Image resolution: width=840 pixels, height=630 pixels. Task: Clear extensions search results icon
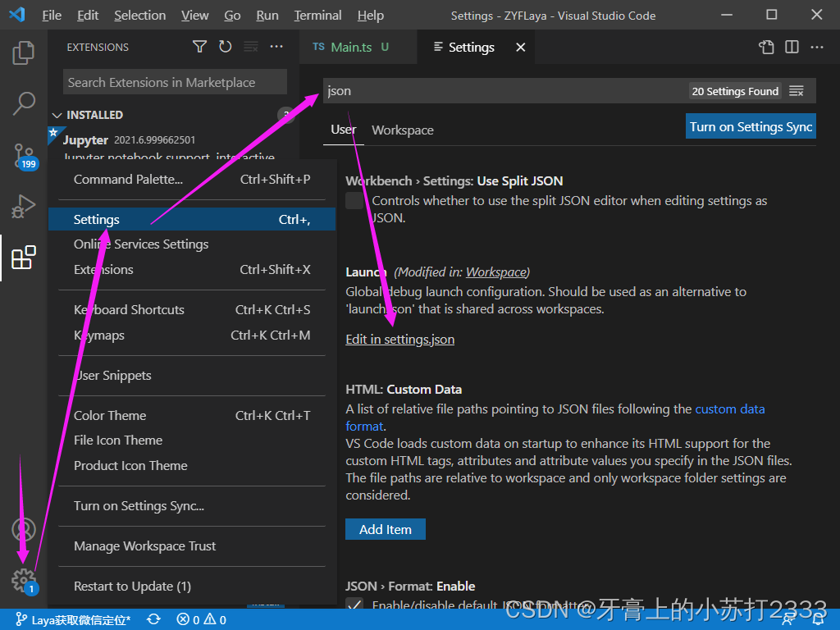[x=251, y=47]
